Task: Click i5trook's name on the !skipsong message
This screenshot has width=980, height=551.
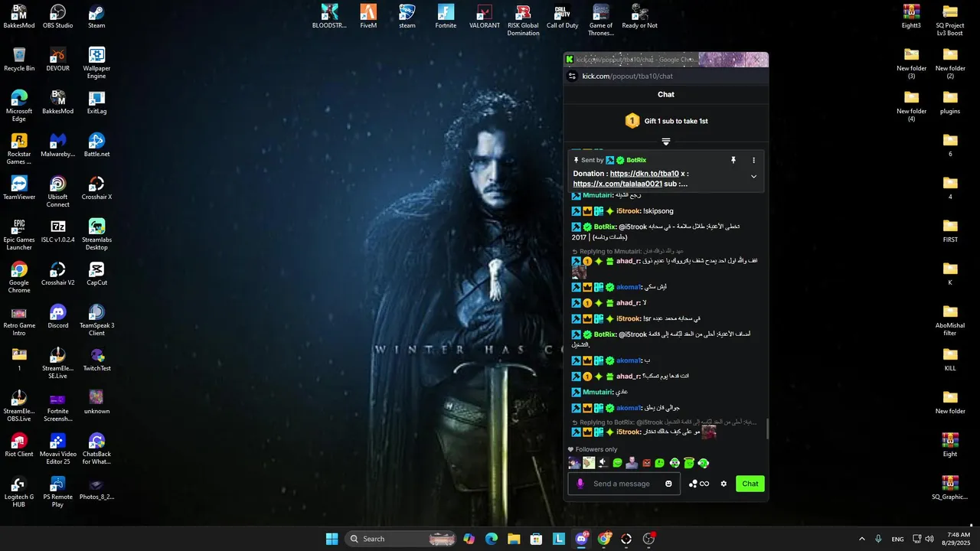Action: pos(629,211)
